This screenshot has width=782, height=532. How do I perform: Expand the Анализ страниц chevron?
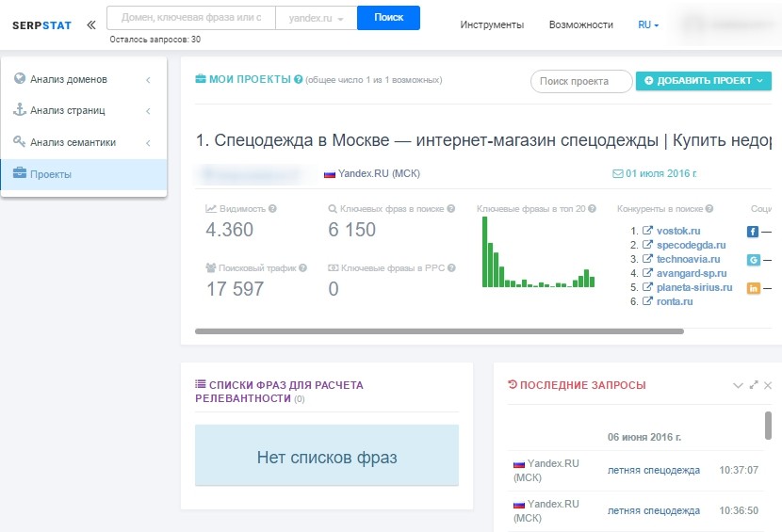(x=148, y=111)
